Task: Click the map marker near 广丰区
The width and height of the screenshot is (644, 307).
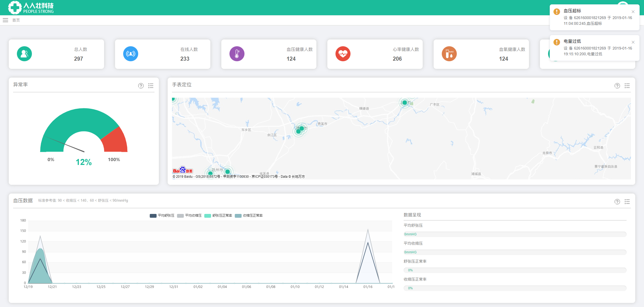Action: [405, 103]
